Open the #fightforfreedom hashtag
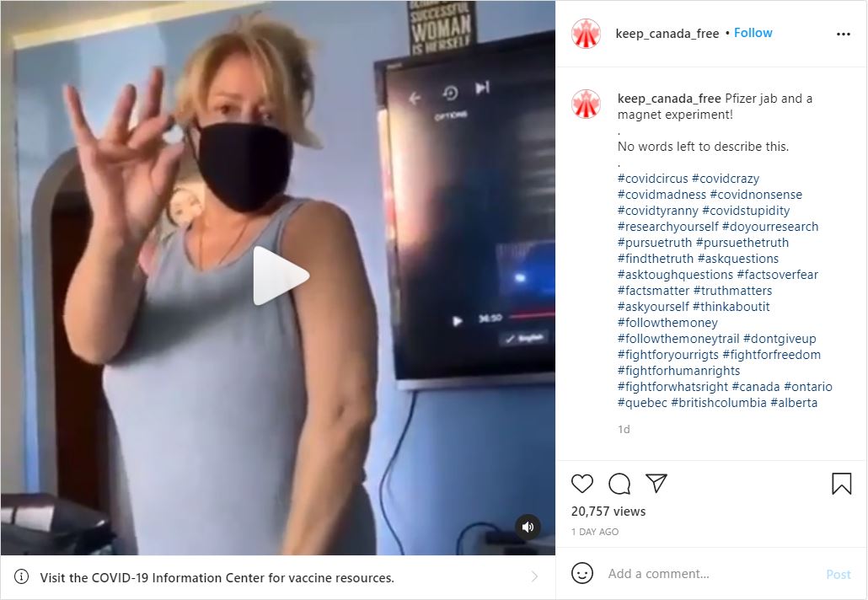The width and height of the screenshot is (868, 600). 772,355
